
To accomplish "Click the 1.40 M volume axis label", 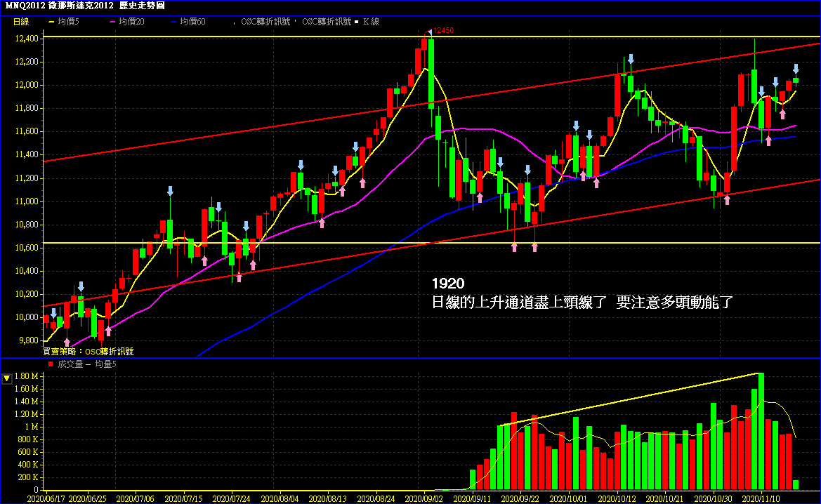I will tap(27, 402).
